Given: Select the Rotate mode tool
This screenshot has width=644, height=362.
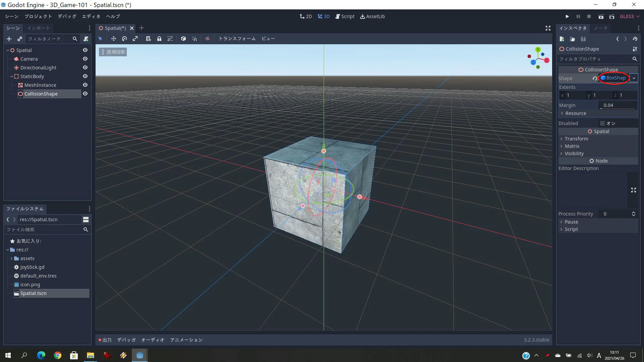Looking at the screenshot, I should pyautogui.click(x=124, y=39).
